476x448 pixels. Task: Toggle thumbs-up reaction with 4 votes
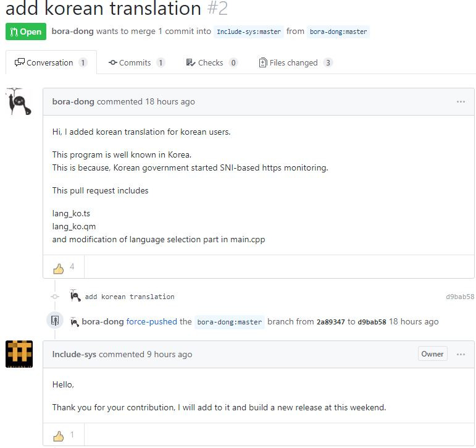click(64, 268)
